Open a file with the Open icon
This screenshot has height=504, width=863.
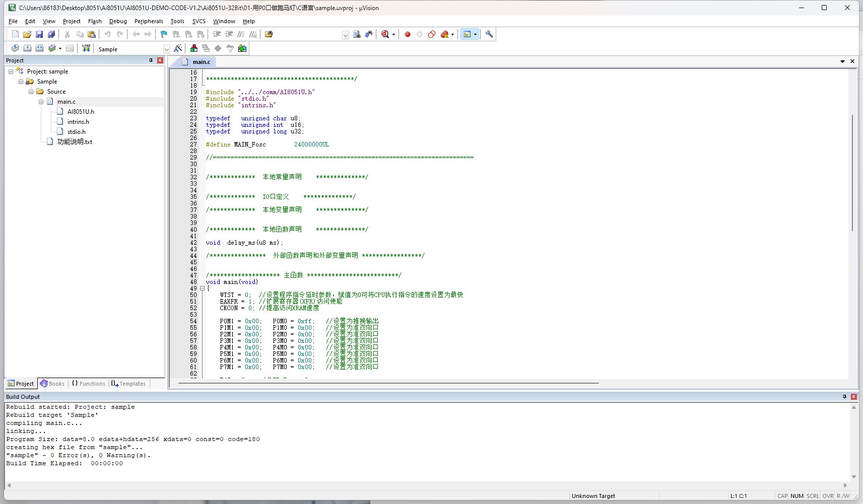coord(27,34)
